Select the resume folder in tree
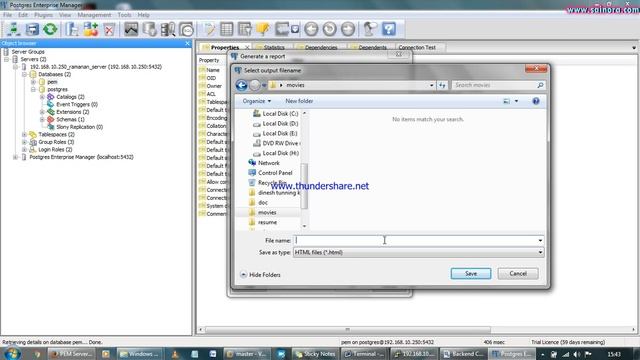The height and width of the screenshot is (360, 640). [267, 222]
